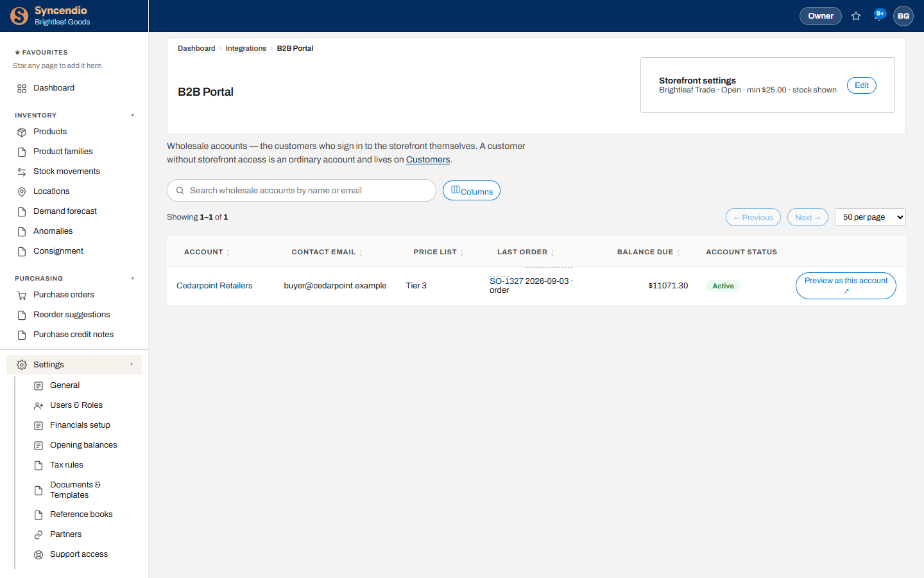Click the Syncendio logo icon

tap(19, 16)
